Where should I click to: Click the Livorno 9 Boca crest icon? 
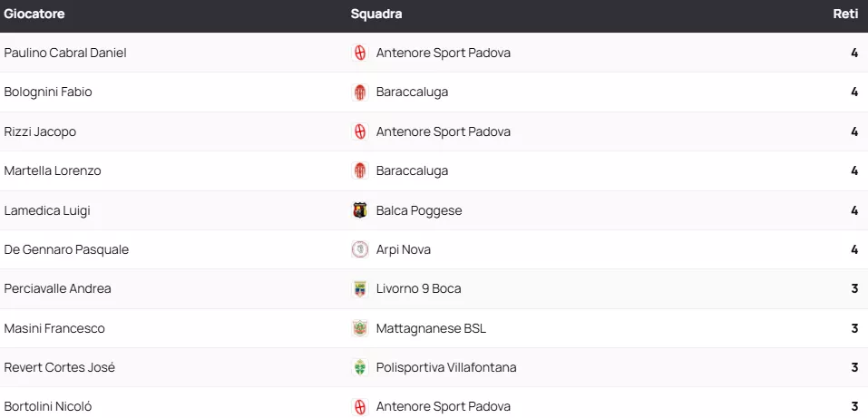[x=360, y=289]
